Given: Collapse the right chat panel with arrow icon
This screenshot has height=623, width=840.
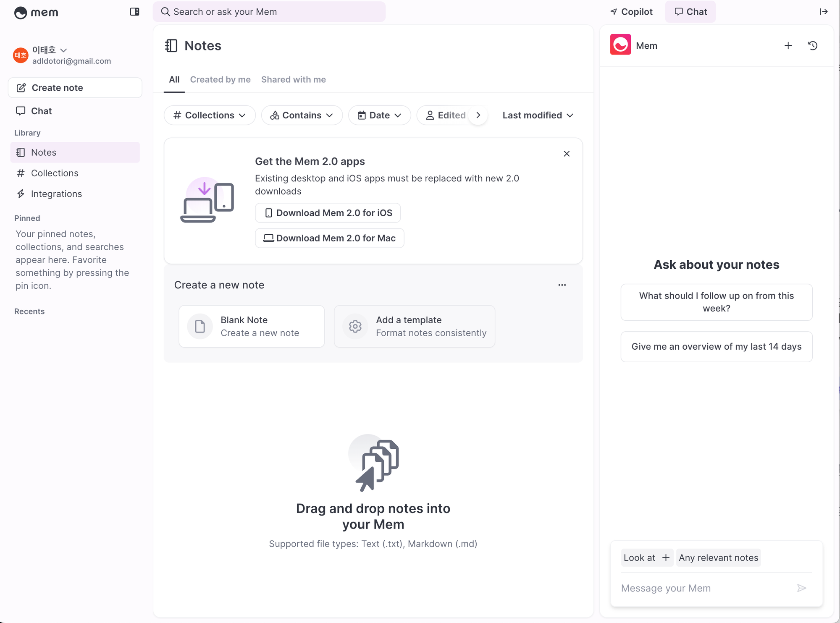Looking at the screenshot, I should 824,12.
